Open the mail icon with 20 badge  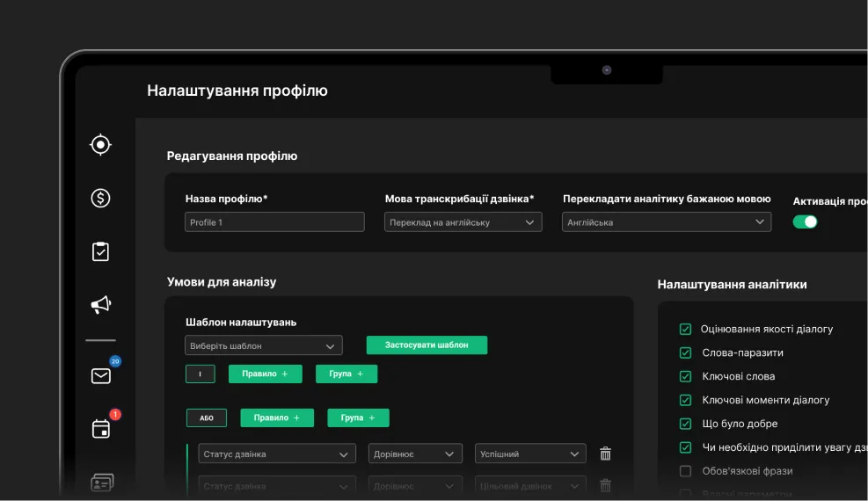101,376
